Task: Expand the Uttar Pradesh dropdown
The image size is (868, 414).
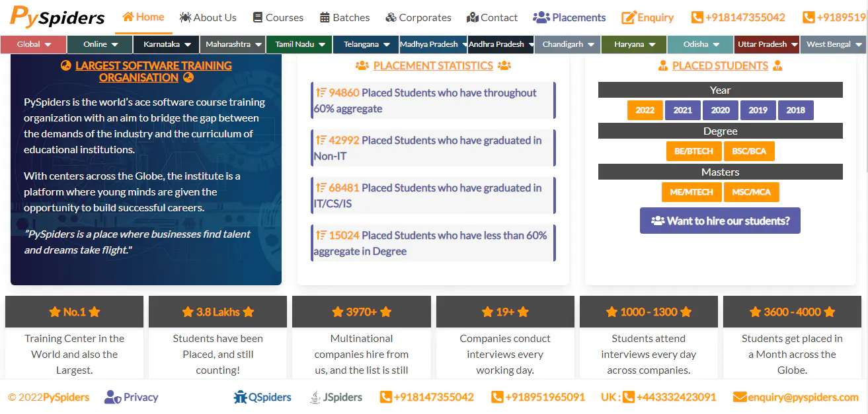Action: point(766,44)
